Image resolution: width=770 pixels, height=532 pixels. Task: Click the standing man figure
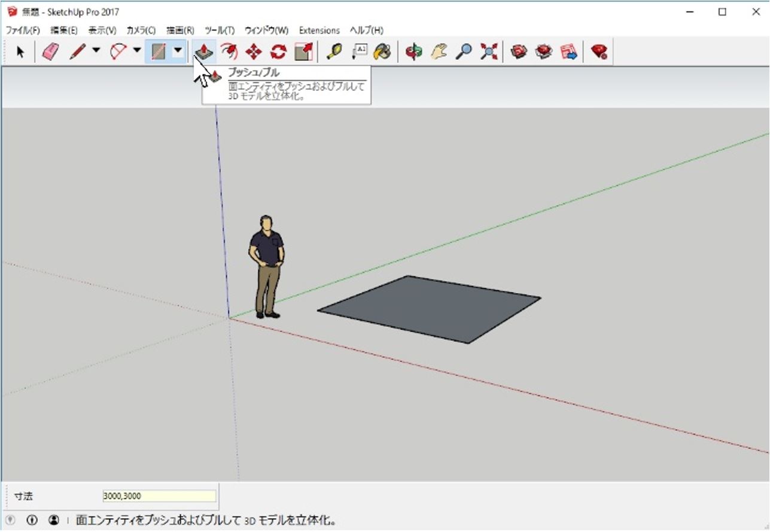266,267
